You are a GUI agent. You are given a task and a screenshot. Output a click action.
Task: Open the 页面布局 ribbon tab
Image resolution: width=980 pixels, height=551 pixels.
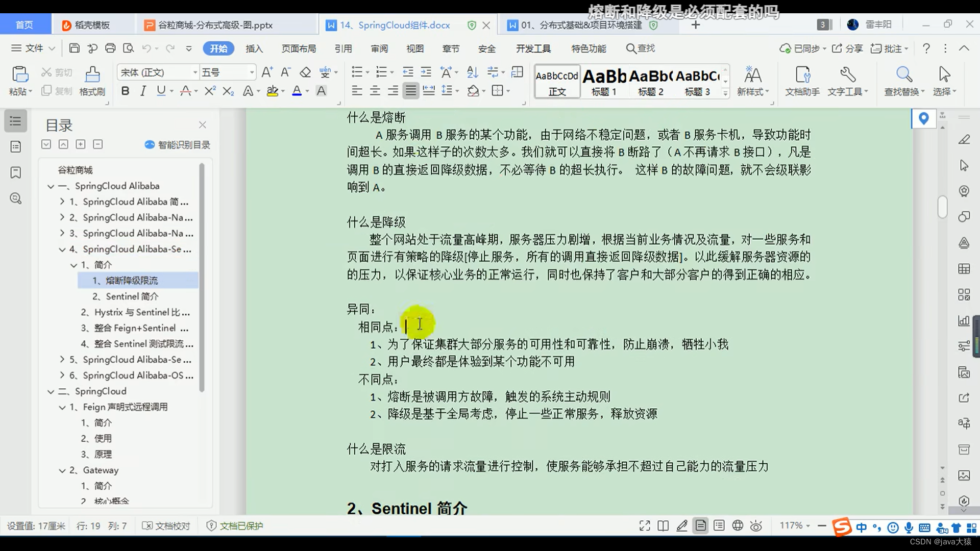[x=299, y=48]
